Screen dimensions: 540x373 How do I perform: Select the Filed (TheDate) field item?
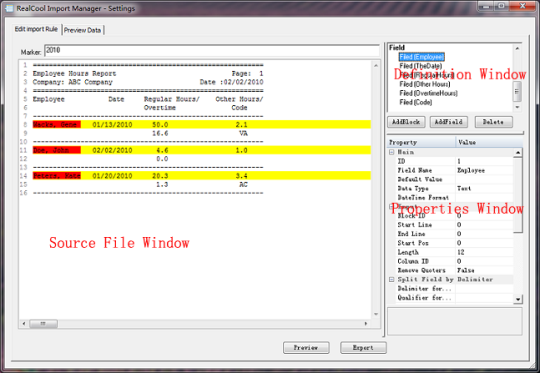click(420, 66)
